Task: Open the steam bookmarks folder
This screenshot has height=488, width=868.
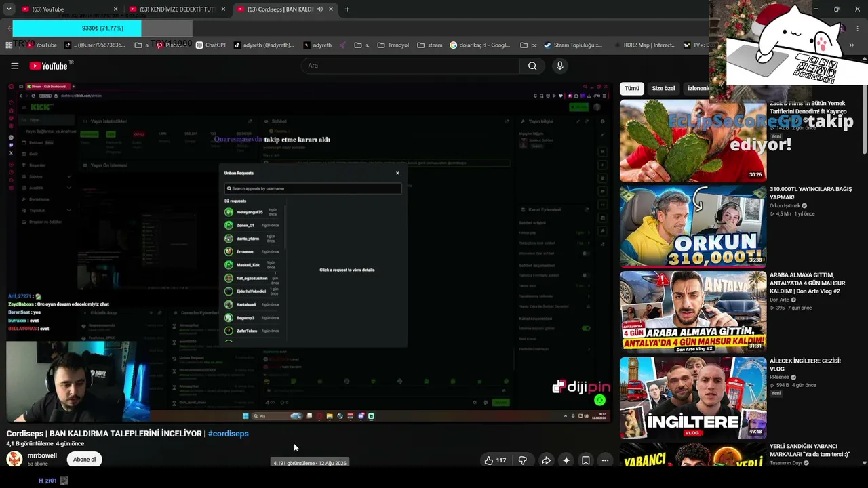Action: click(430, 45)
